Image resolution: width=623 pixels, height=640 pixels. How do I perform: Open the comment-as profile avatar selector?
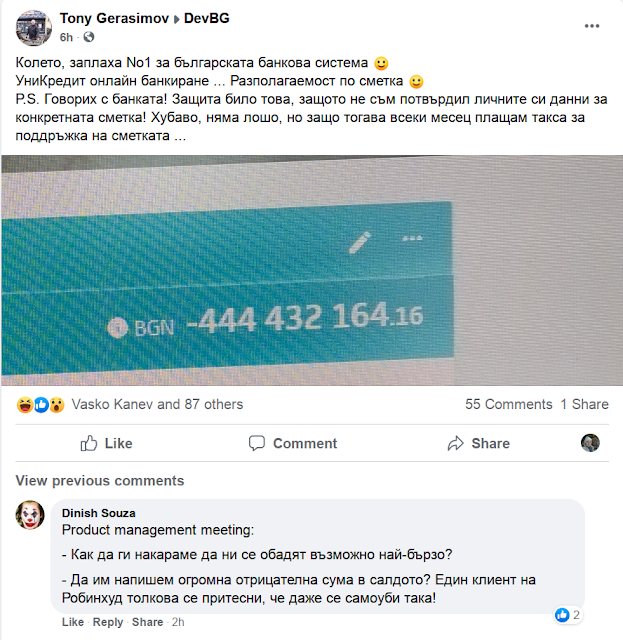590,443
